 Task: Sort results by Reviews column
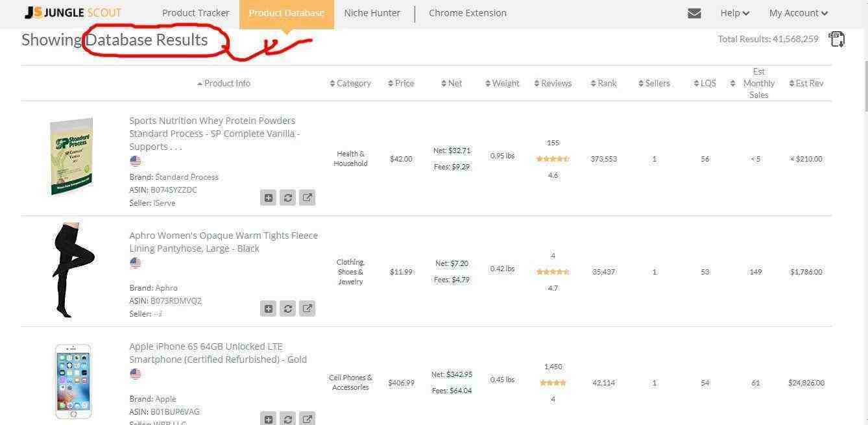click(x=553, y=83)
